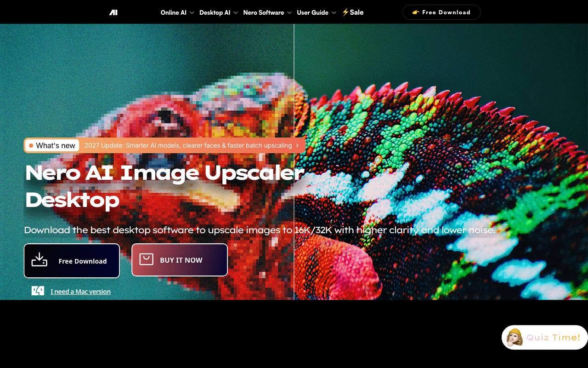Expand the Online AI dropdown chevron

pos(192,13)
